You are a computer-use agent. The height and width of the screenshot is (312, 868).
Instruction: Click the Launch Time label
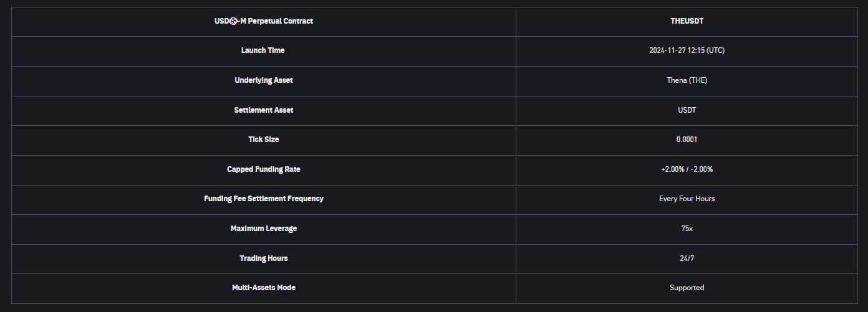pos(263,50)
